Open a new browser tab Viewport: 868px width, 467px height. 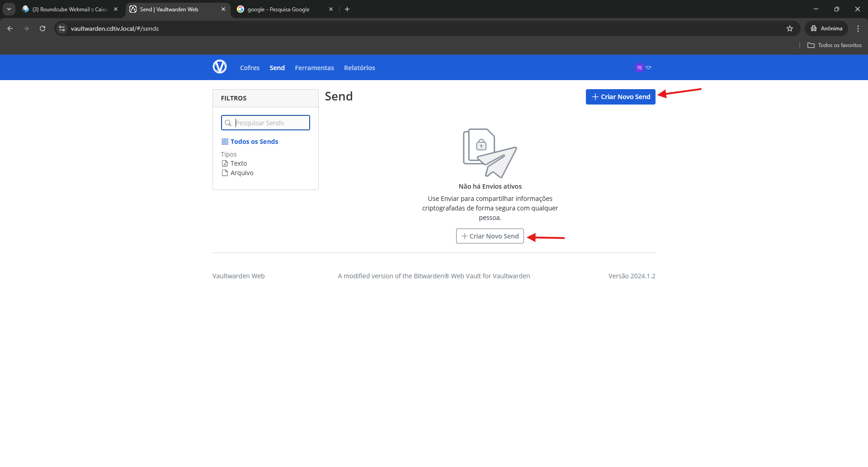point(347,9)
